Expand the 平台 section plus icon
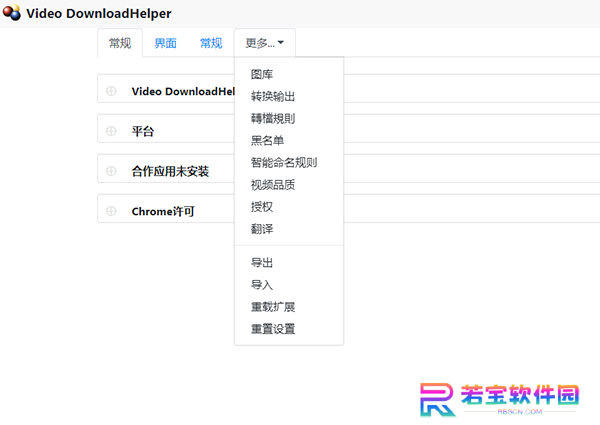Screen dimensions: 600x425 [x=111, y=131]
